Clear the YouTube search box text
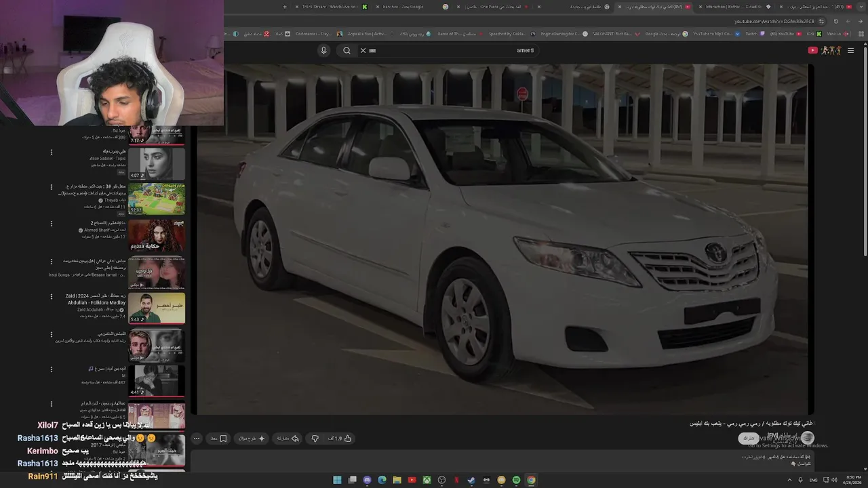The height and width of the screenshot is (488, 868). (x=363, y=50)
